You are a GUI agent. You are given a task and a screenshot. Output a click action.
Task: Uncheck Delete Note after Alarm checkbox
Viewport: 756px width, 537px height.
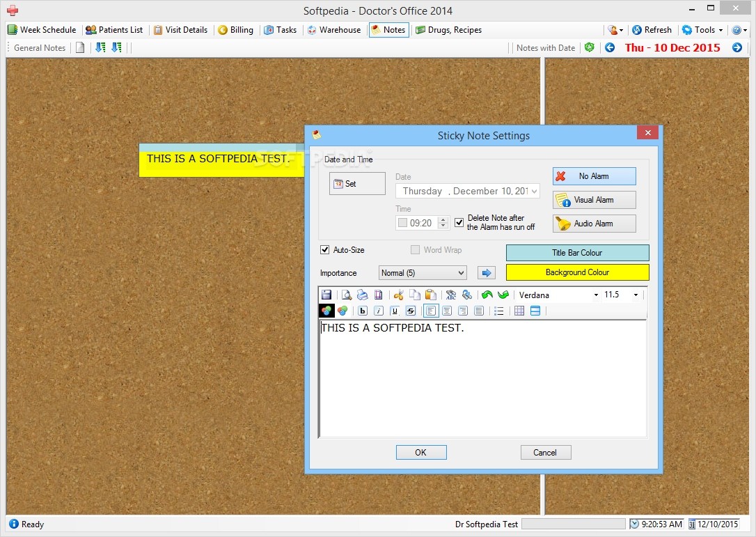(459, 222)
